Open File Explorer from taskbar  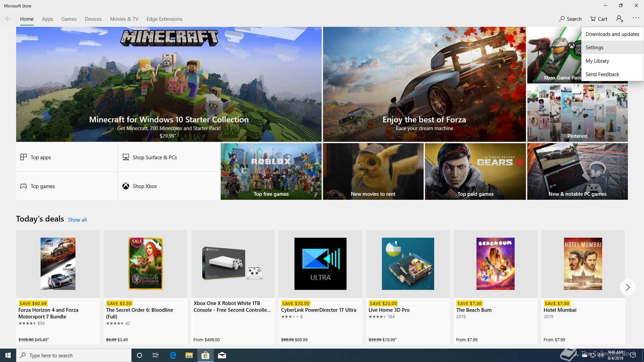[189, 355]
